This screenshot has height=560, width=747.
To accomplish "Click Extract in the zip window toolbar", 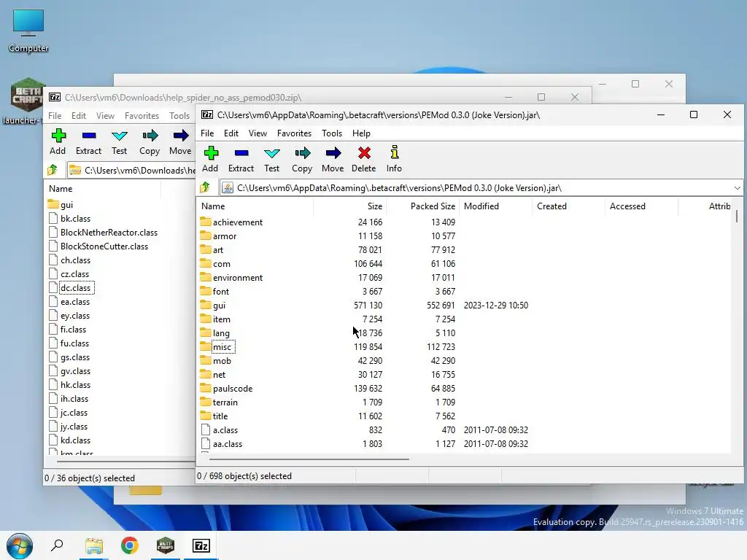I will tap(88, 141).
